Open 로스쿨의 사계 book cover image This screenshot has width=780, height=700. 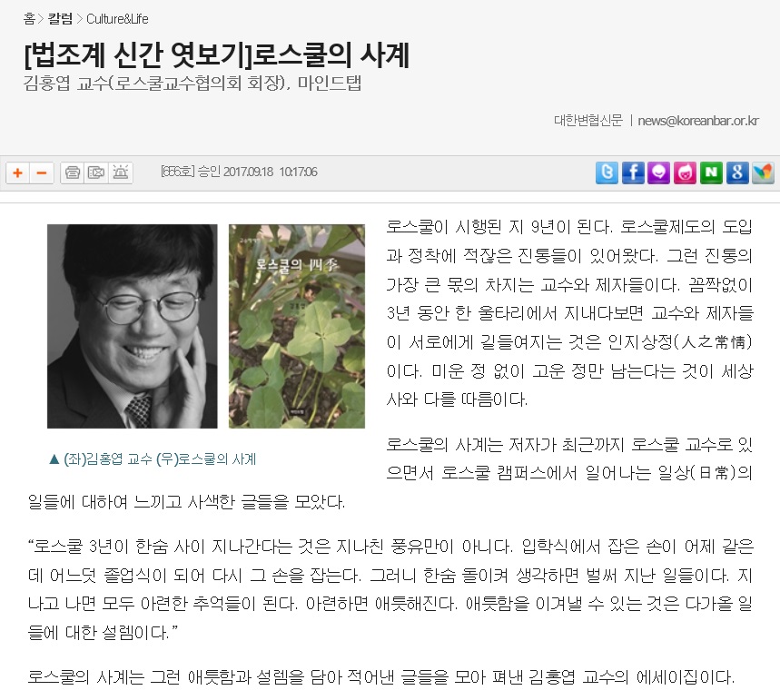[x=297, y=326]
